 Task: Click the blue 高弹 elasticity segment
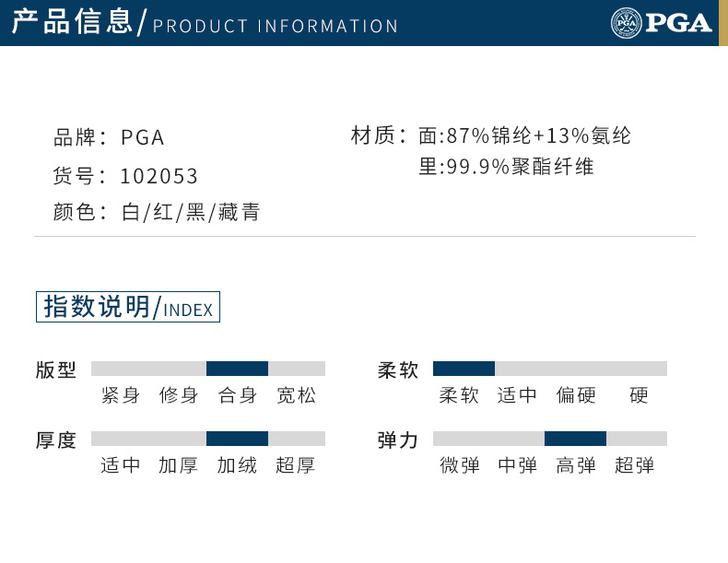coord(575,439)
